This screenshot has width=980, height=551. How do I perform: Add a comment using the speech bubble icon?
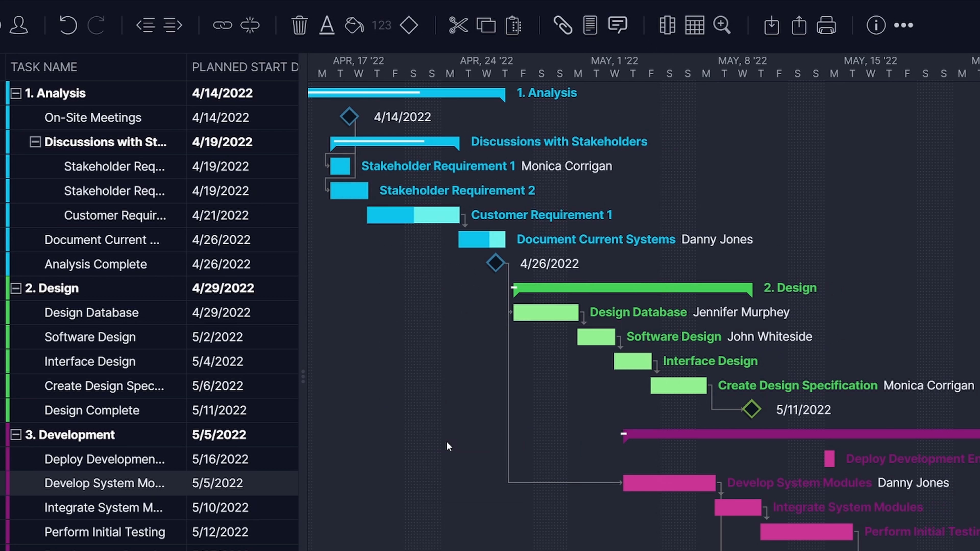pyautogui.click(x=617, y=25)
